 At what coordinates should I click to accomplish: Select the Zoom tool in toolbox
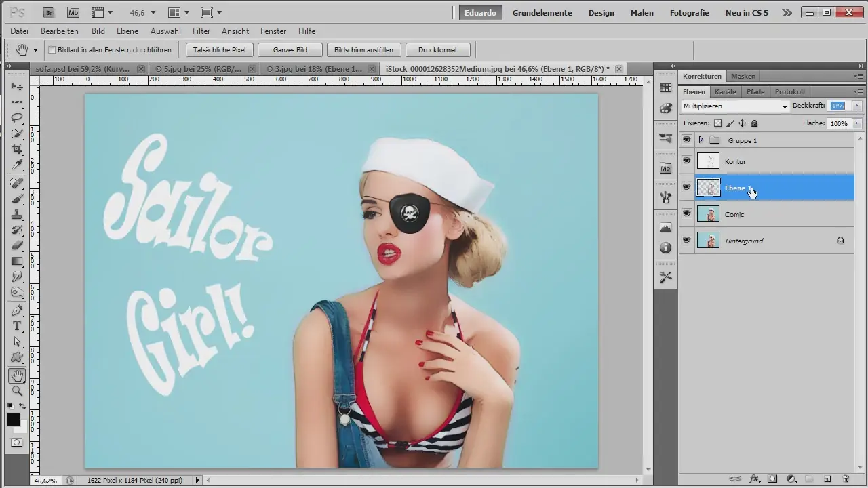point(17,391)
